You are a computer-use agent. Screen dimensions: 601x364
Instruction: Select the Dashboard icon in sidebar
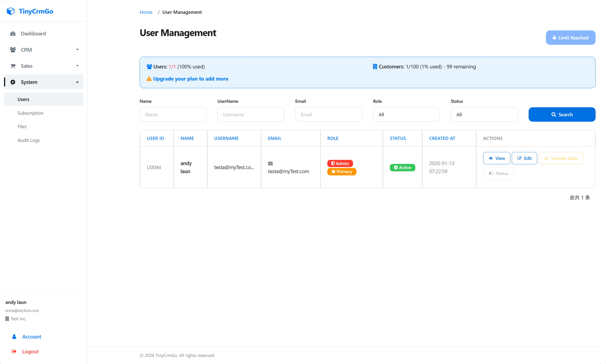[x=13, y=33]
